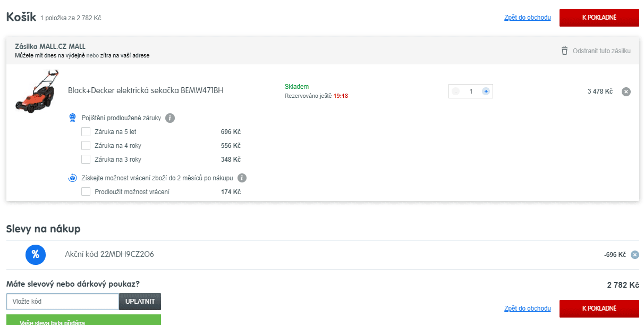This screenshot has height=325, width=644.
Task: Click the extended return circular icon
Action: point(73,178)
